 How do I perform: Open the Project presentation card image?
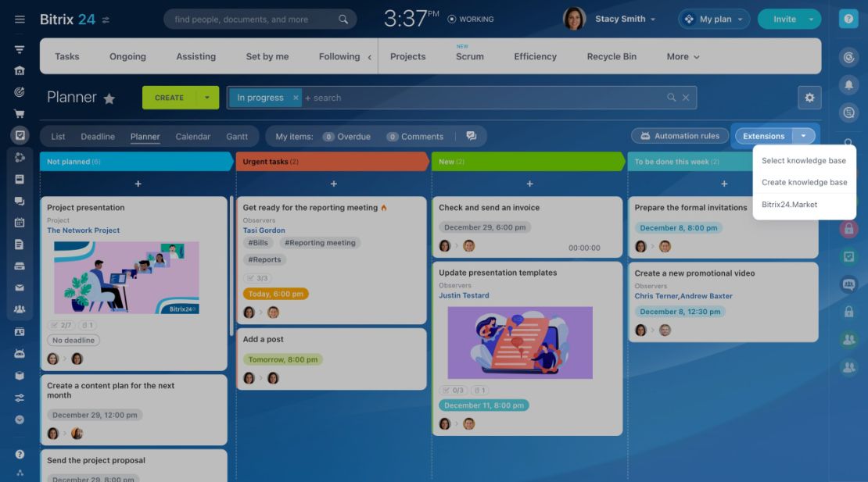pos(126,278)
